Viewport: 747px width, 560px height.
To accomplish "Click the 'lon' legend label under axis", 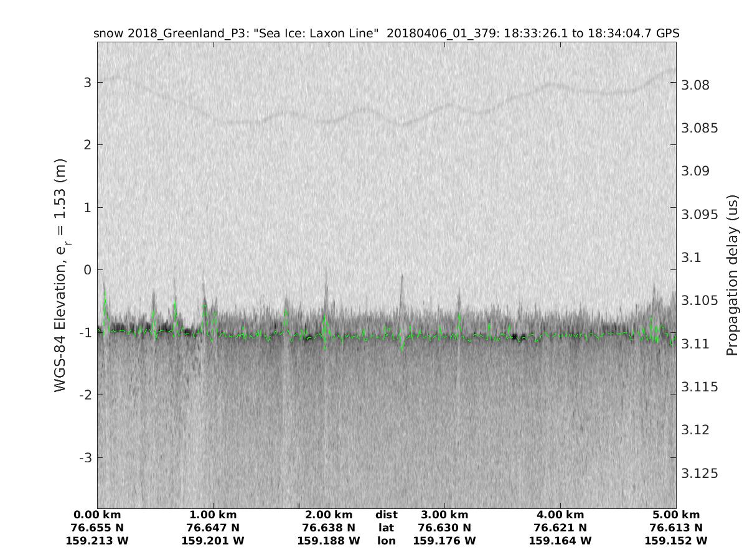I will point(387,541).
